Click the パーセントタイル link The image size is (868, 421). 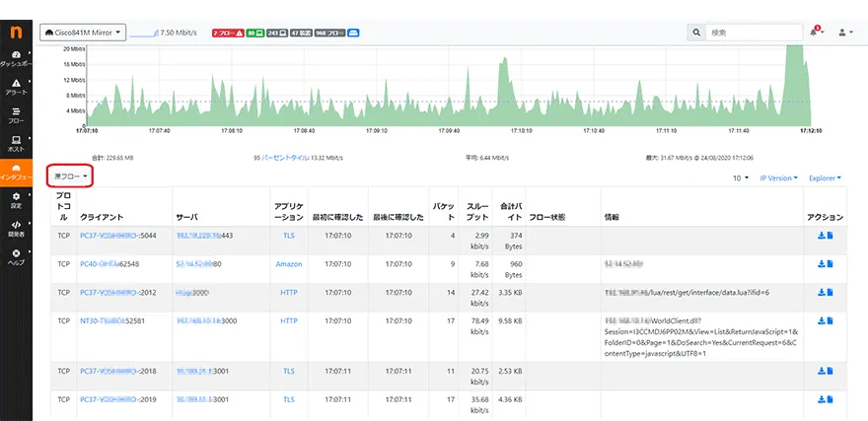286,158
